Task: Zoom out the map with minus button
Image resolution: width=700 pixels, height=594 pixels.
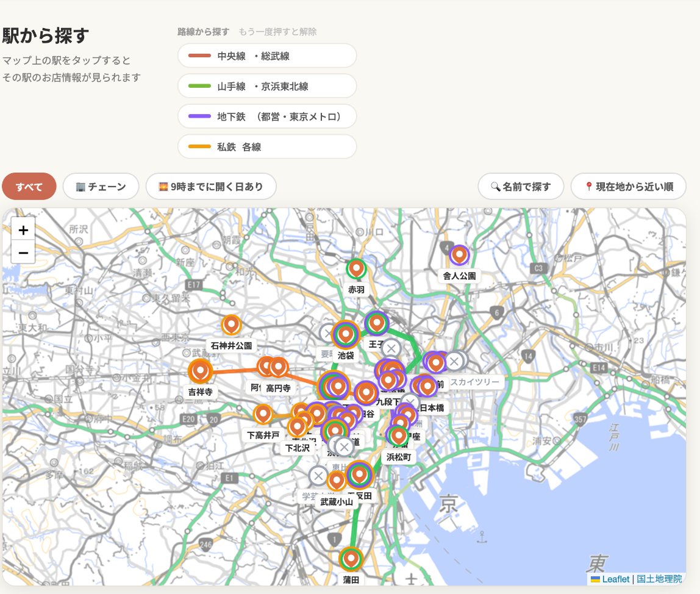Action: 23,252
